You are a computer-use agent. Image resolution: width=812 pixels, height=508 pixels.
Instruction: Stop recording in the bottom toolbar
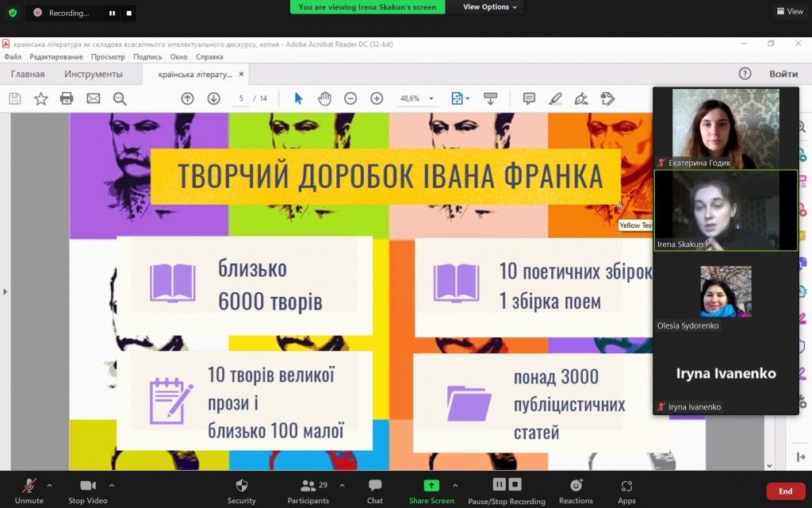515,484
